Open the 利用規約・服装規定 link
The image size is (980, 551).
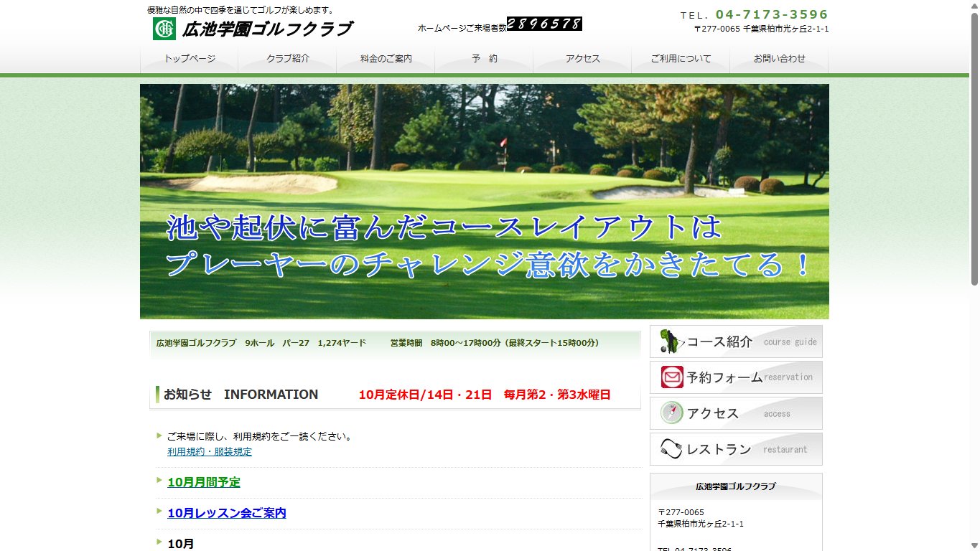pos(210,452)
